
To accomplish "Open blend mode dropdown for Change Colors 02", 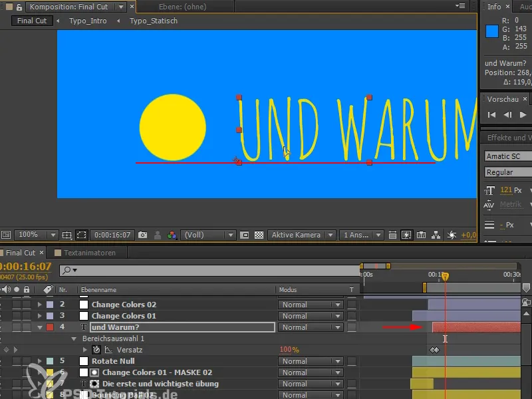I will coord(311,305).
